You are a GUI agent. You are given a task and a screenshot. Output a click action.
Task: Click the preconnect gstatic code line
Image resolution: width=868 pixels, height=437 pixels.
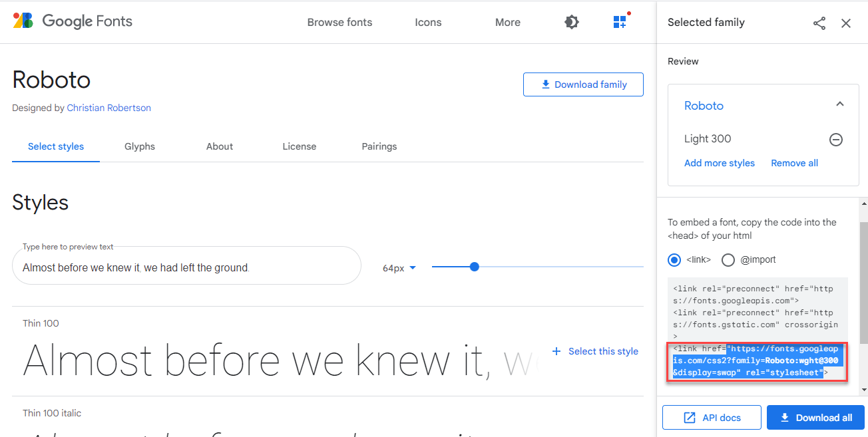(x=755, y=325)
